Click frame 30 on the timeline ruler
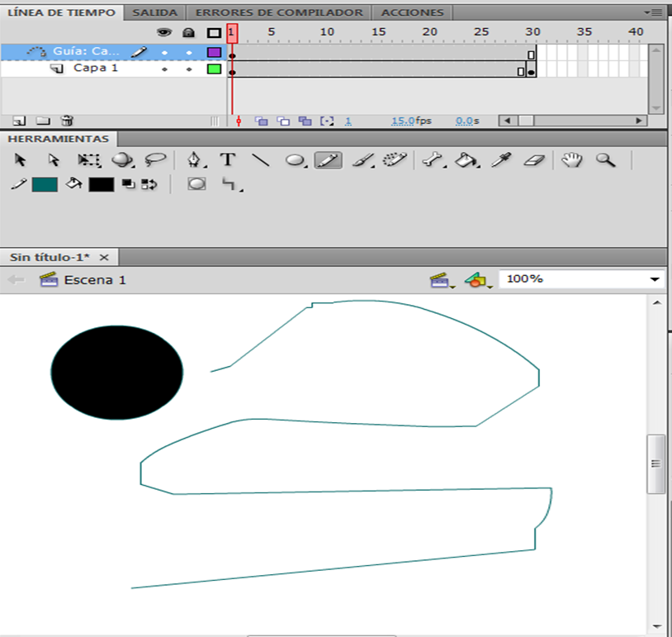The height and width of the screenshot is (637, 672). coord(532,31)
